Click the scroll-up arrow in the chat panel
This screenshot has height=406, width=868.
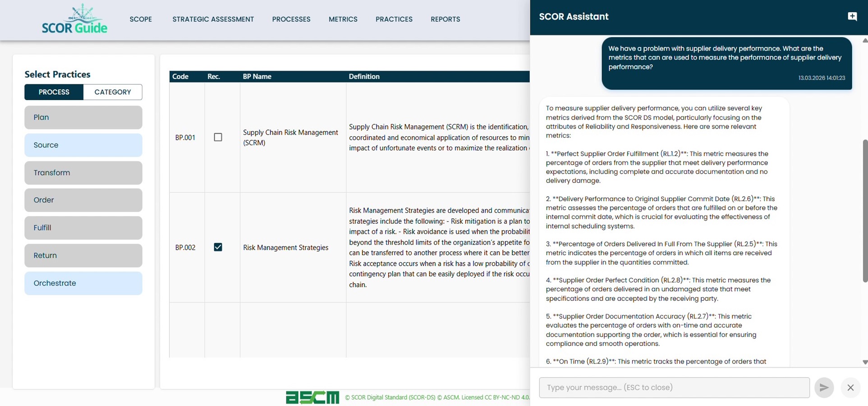(x=864, y=41)
